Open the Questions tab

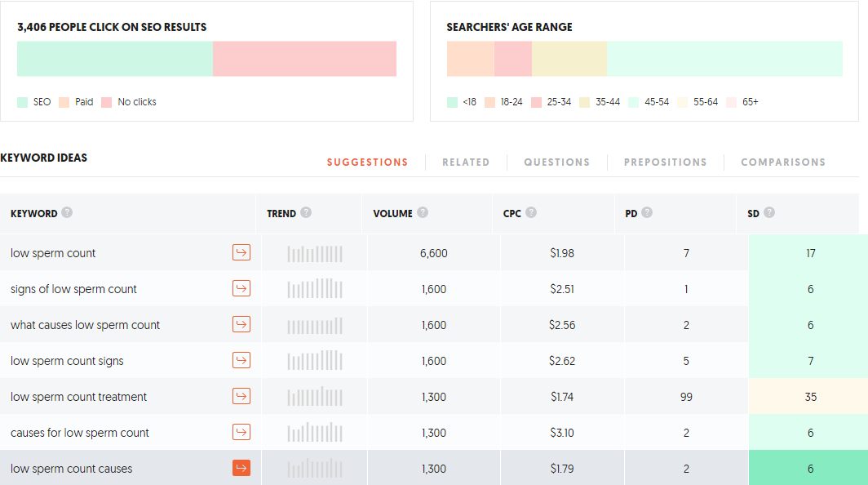point(557,162)
